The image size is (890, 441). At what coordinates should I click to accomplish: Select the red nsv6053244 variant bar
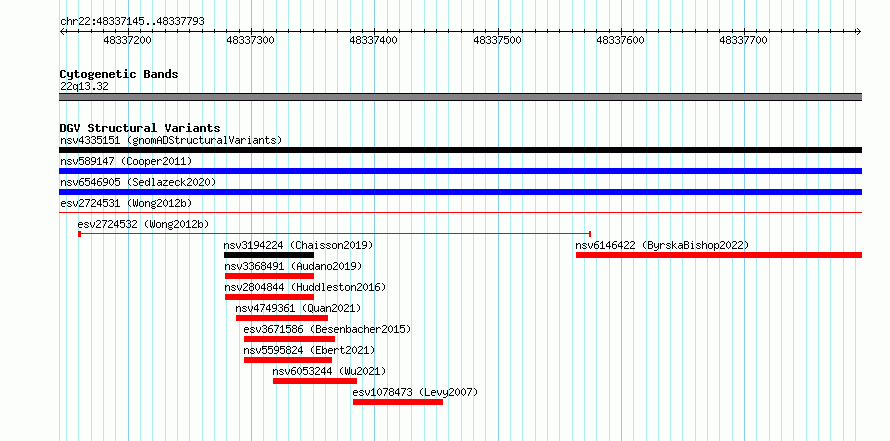[x=315, y=381]
